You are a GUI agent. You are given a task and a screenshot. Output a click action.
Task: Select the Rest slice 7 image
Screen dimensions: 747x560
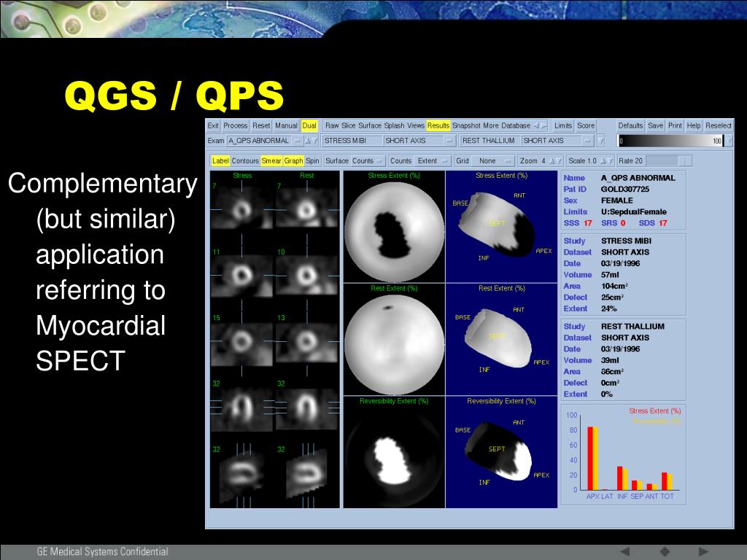307,209
